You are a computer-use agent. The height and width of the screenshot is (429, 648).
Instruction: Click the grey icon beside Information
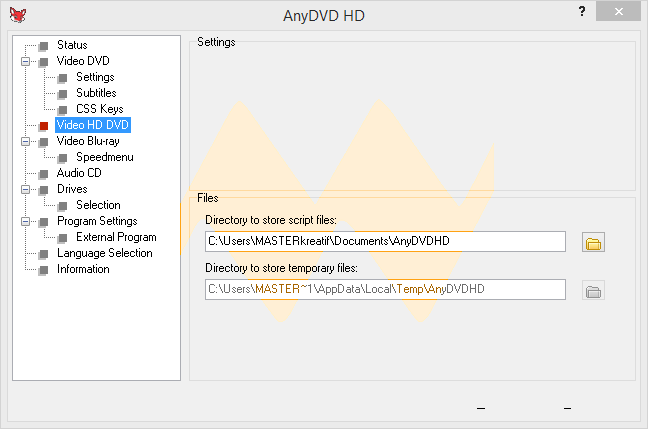coord(43,270)
